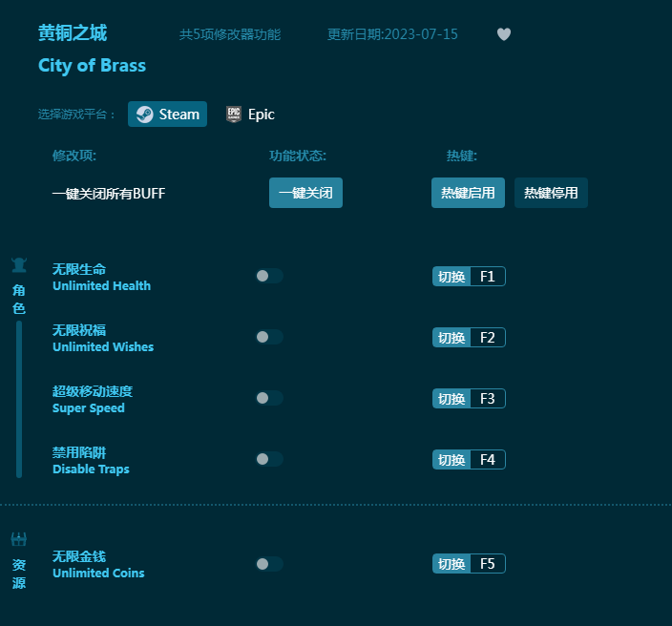
Task: Click the Epic Games logo icon
Action: click(234, 115)
